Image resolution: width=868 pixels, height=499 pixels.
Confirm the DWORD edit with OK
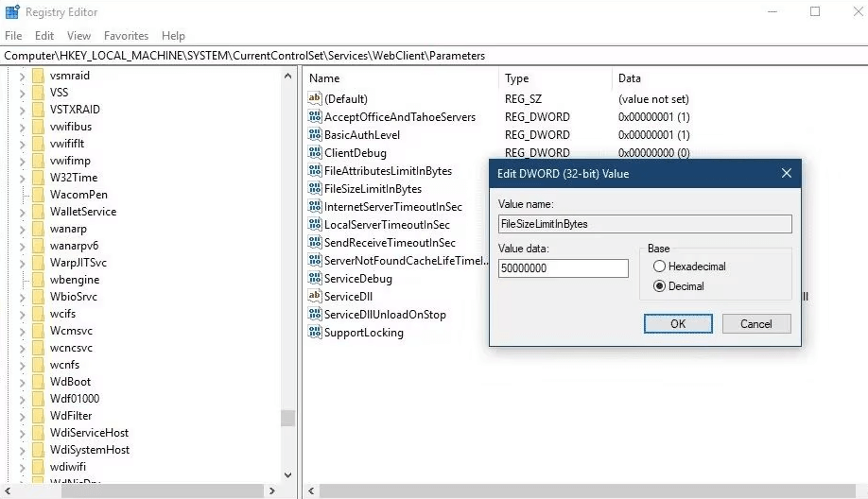pos(678,323)
